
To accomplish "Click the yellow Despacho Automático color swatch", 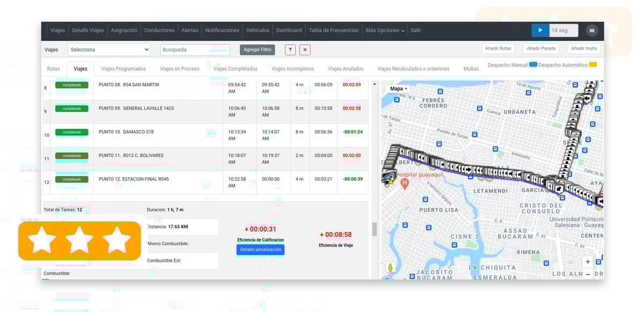I will pyautogui.click(x=593, y=65).
